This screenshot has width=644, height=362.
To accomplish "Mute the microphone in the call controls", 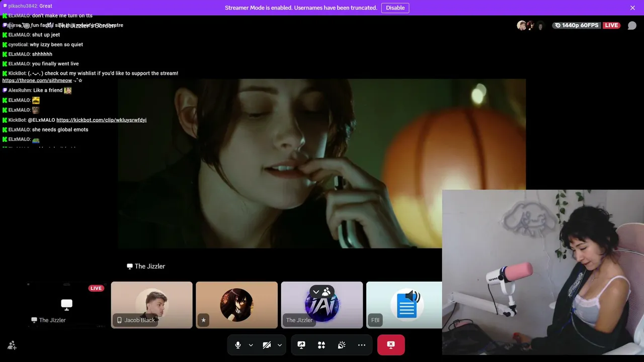I will pos(238,345).
